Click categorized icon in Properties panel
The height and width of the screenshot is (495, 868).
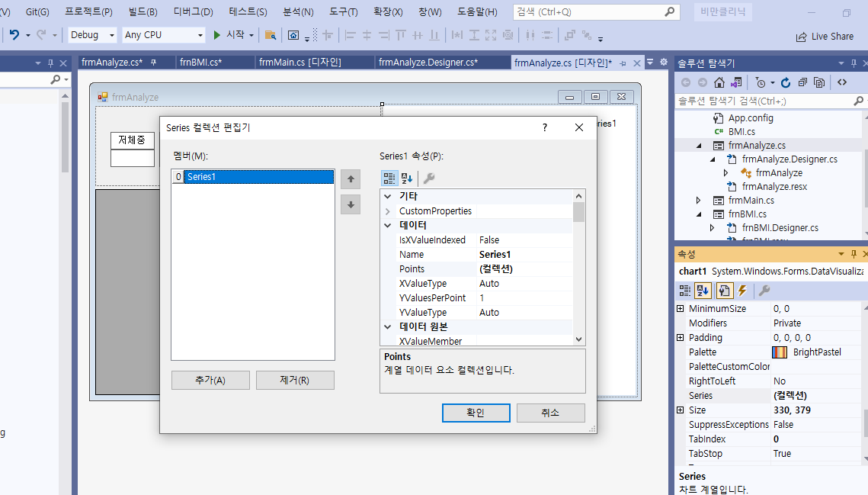pyautogui.click(x=685, y=291)
